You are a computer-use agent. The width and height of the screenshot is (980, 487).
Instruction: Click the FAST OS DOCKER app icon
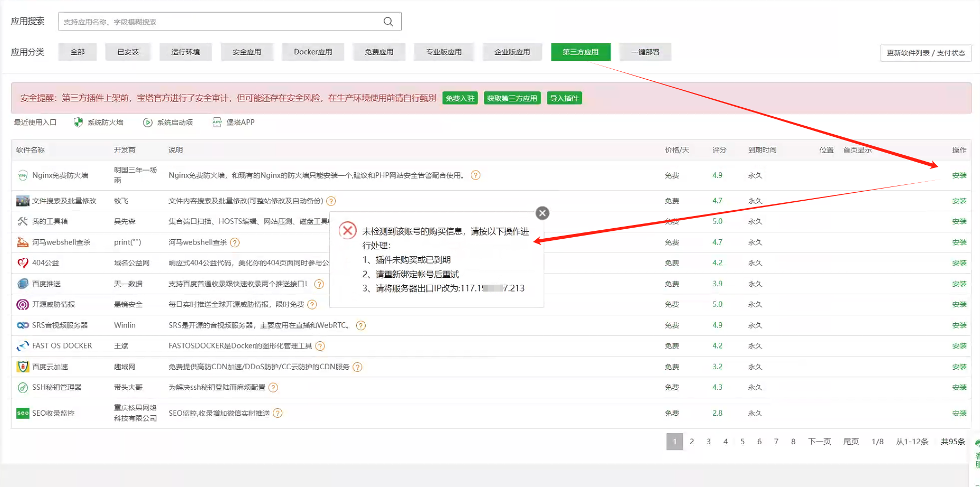point(23,346)
